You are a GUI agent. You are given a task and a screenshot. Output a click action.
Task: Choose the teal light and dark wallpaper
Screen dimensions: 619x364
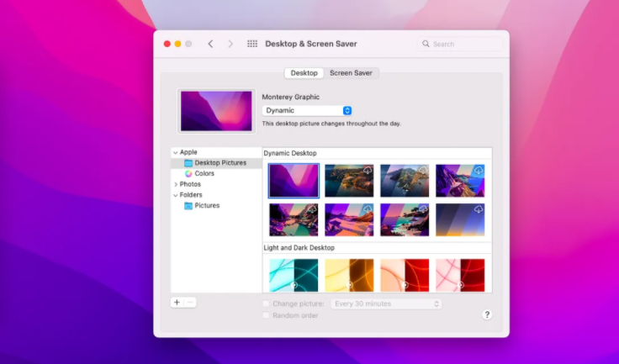294,275
